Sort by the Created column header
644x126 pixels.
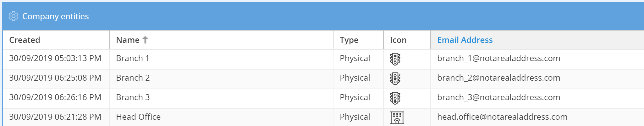(25, 40)
